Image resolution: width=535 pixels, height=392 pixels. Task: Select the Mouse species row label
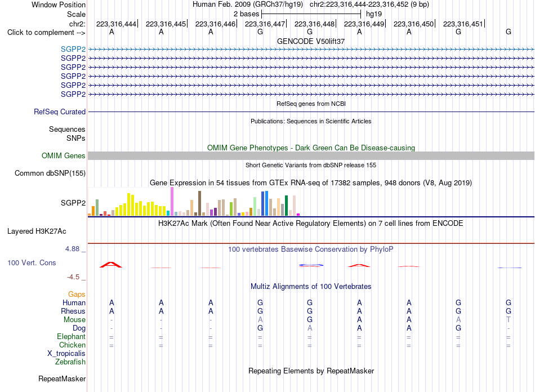click(x=74, y=320)
